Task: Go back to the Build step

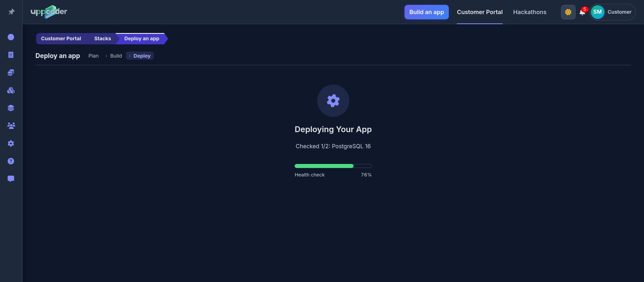Action: (x=116, y=56)
